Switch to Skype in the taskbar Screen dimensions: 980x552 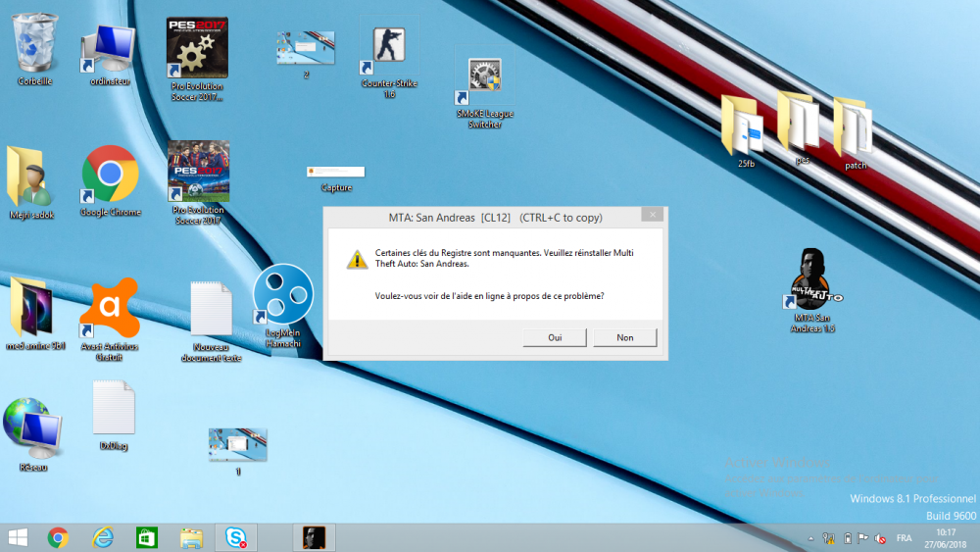click(235, 537)
